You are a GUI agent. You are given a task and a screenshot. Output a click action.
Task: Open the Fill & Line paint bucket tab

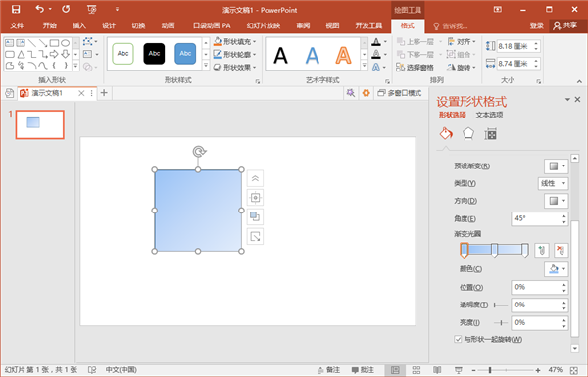click(x=446, y=134)
